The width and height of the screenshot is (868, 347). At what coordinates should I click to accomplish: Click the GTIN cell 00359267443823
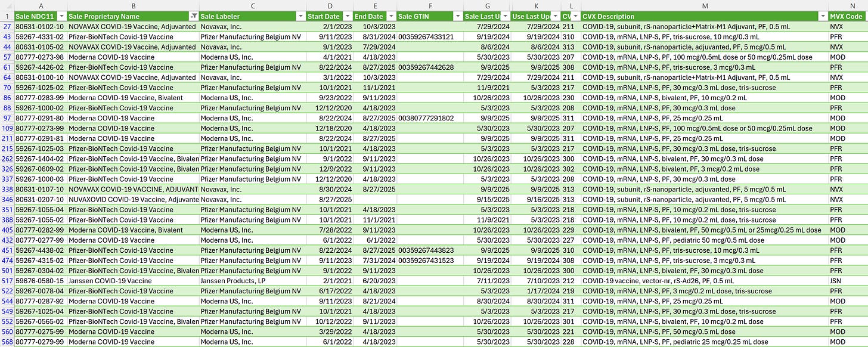pyautogui.click(x=430, y=250)
